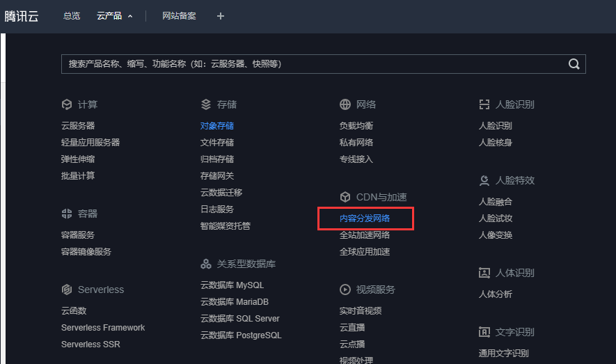Open the 总览 overview tab
The height and width of the screenshot is (364, 616).
point(72,16)
